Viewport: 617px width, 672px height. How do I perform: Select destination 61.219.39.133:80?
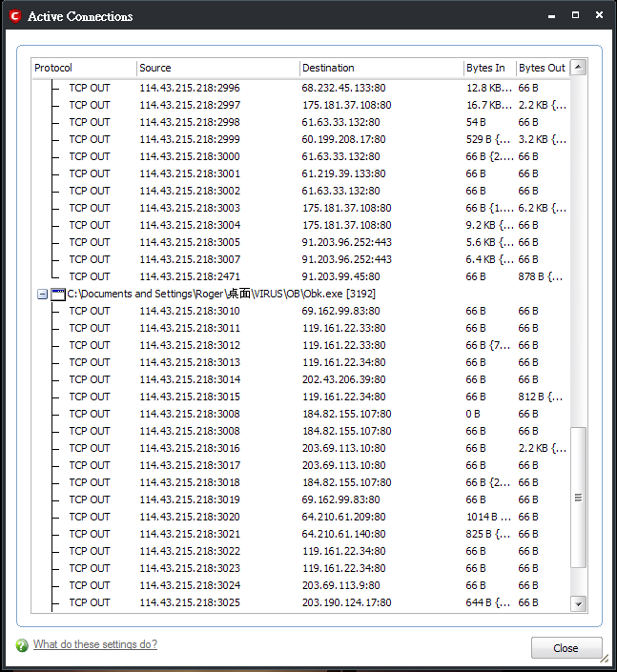point(343,173)
